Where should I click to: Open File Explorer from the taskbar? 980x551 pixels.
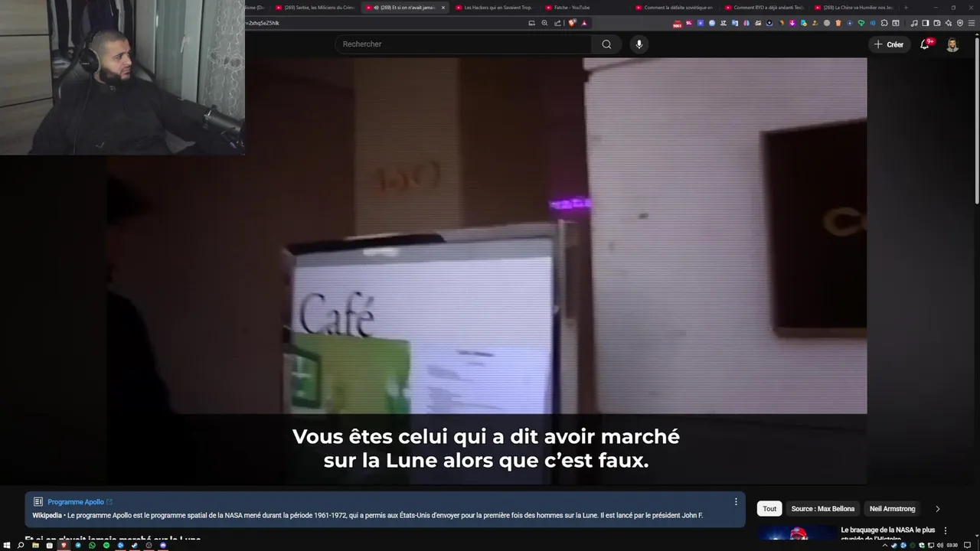point(35,545)
